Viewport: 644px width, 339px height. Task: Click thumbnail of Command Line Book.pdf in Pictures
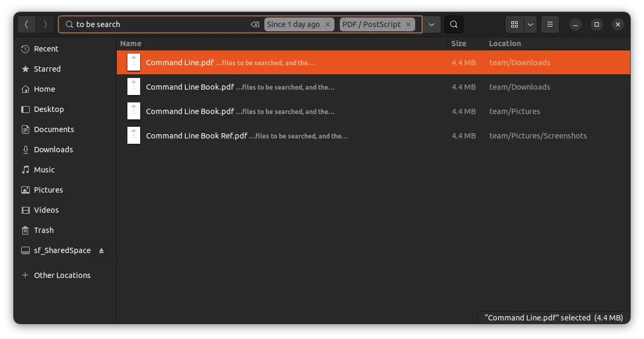tap(134, 111)
